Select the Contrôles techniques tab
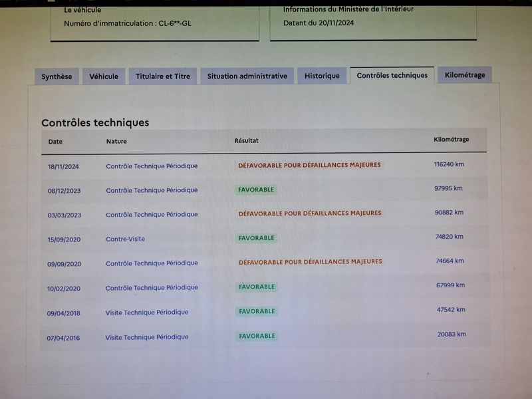 pos(392,75)
